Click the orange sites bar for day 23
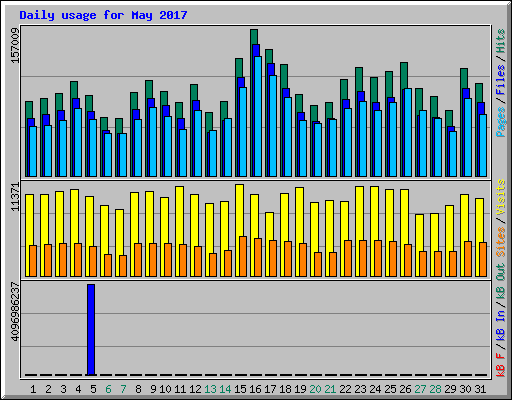The height and width of the screenshot is (400, 512). 363,258
